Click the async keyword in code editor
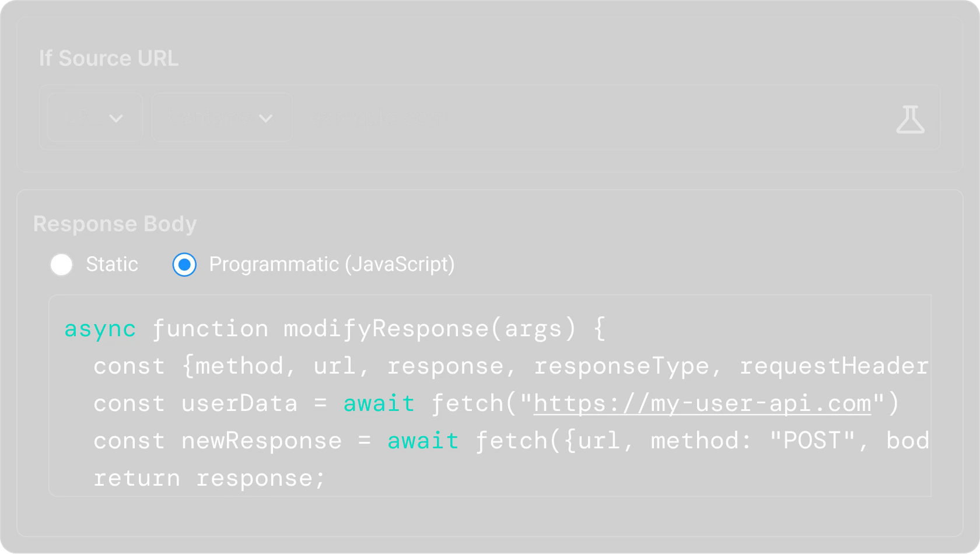 pyautogui.click(x=100, y=329)
